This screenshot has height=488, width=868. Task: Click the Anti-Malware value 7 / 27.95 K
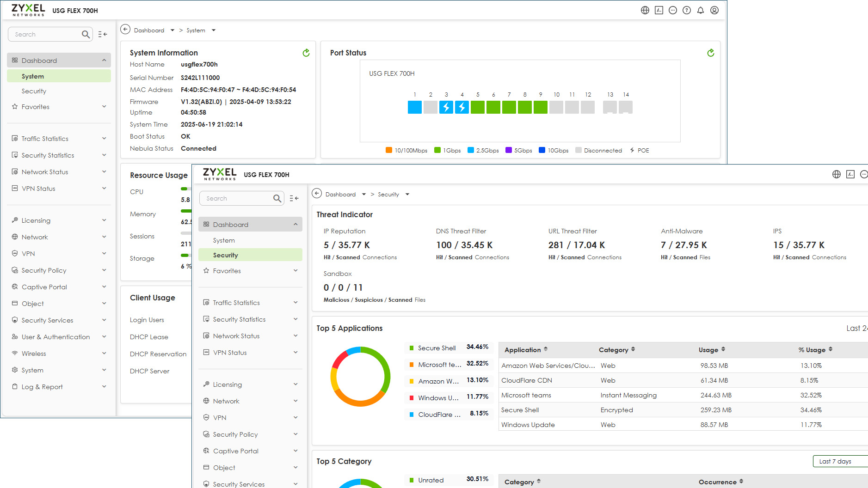tap(683, 245)
